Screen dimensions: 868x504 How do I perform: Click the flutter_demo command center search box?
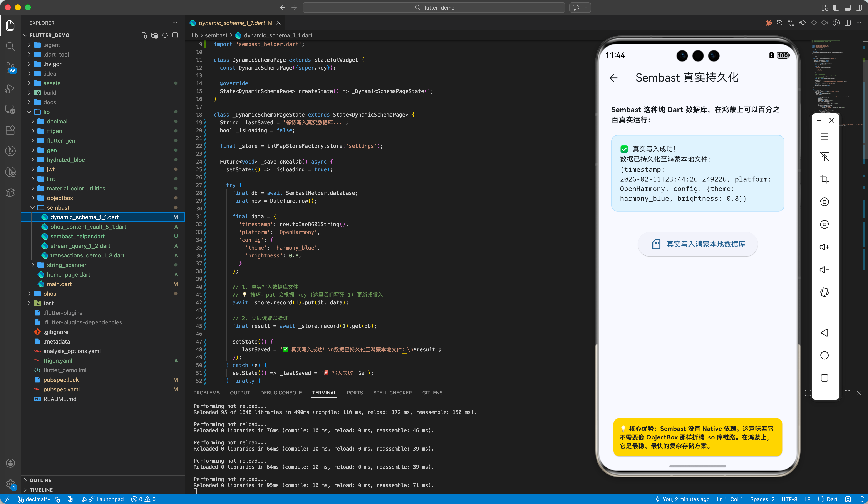click(x=434, y=8)
